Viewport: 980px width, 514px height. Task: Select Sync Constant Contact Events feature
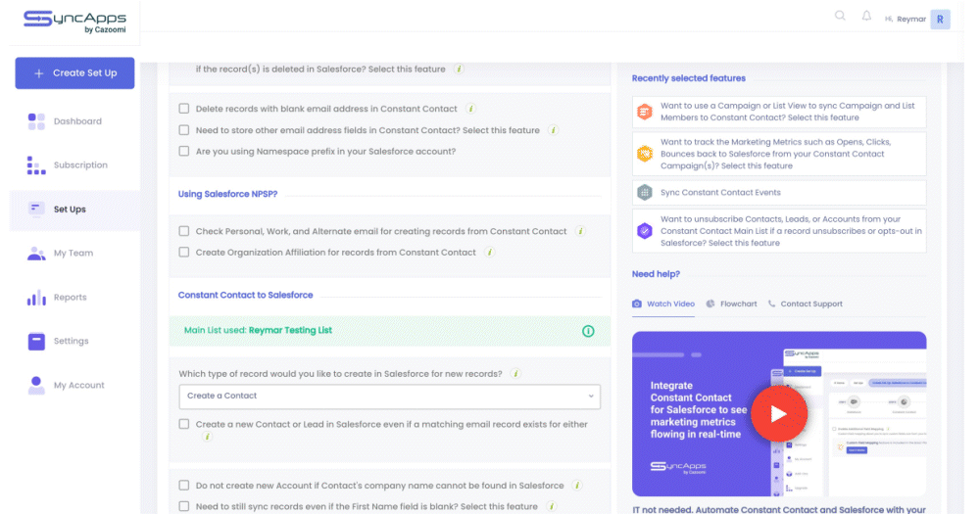779,192
